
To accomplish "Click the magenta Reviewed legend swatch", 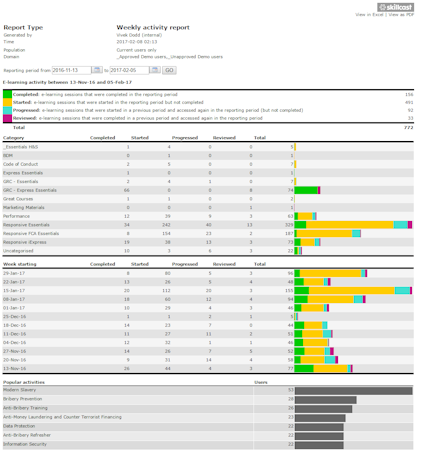I will pos(7,118).
